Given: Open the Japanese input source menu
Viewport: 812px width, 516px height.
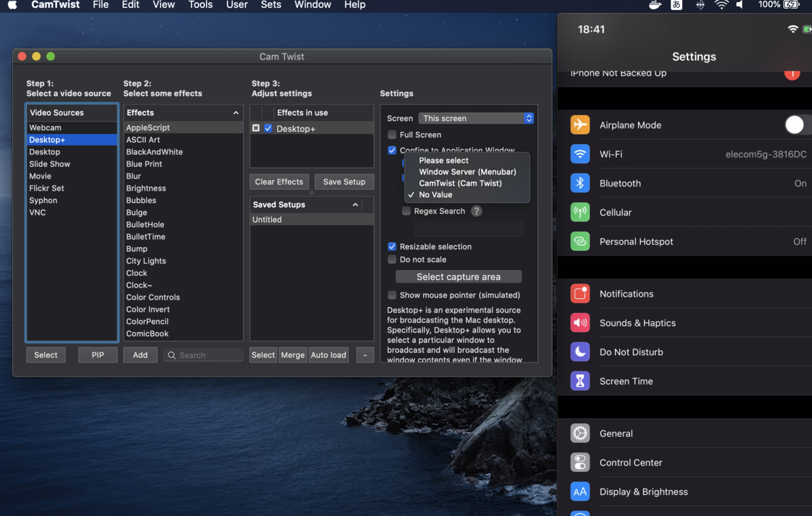Looking at the screenshot, I should [x=676, y=5].
